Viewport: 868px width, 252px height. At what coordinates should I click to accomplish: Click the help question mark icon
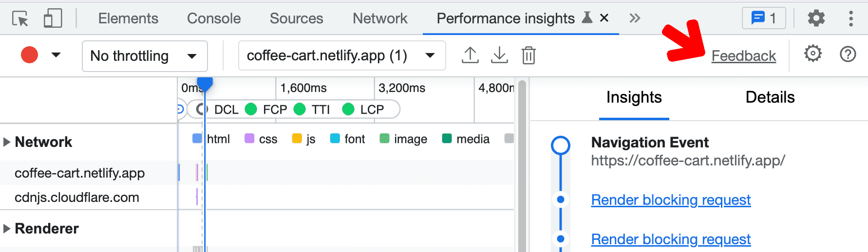(848, 54)
